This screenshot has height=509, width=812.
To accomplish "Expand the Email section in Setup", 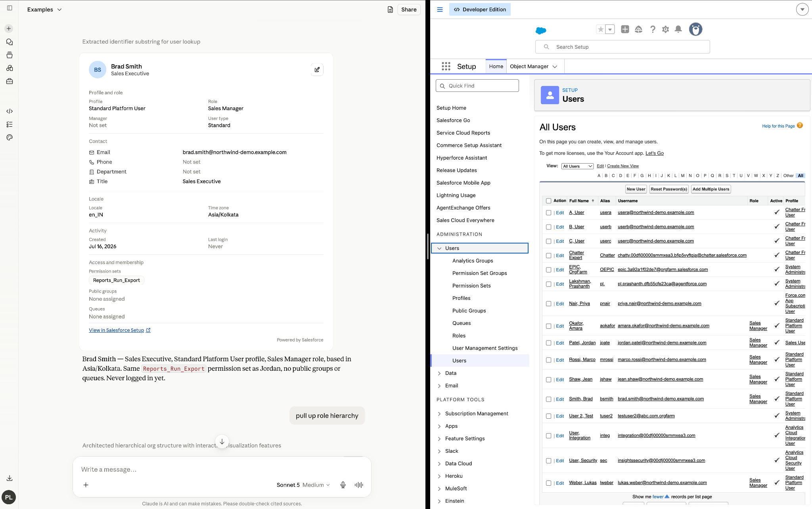I will 439,386.
